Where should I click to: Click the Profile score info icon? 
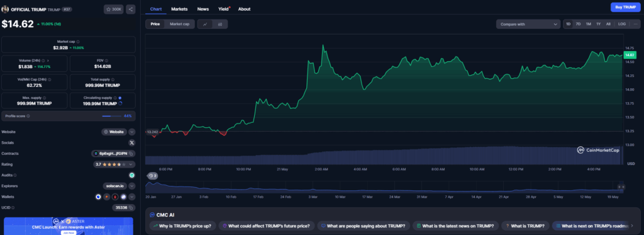tap(28, 116)
